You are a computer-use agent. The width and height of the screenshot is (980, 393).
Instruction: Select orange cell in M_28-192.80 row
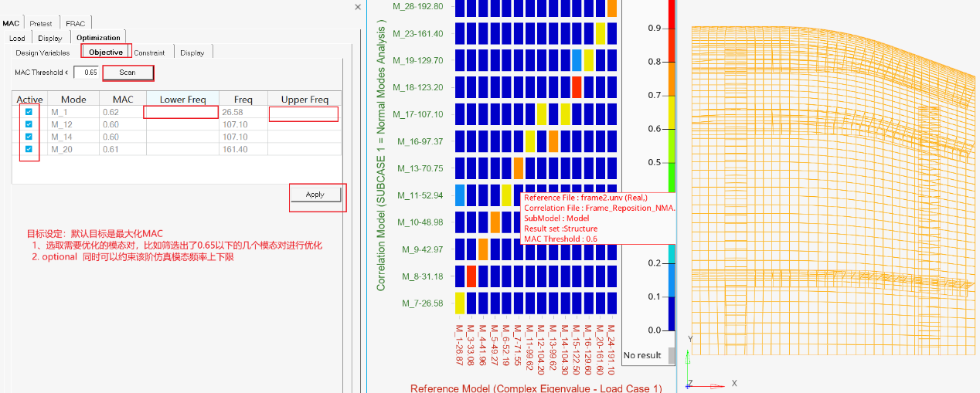pyautogui.click(x=612, y=8)
